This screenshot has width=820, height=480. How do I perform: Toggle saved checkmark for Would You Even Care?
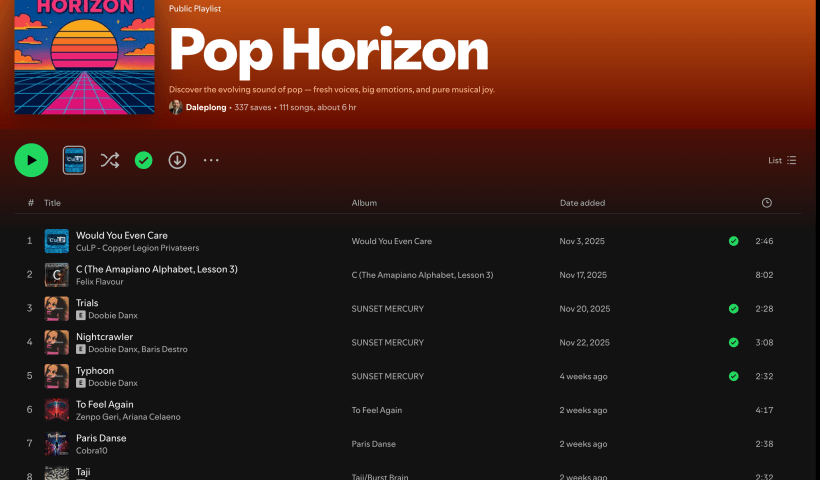(x=733, y=241)
